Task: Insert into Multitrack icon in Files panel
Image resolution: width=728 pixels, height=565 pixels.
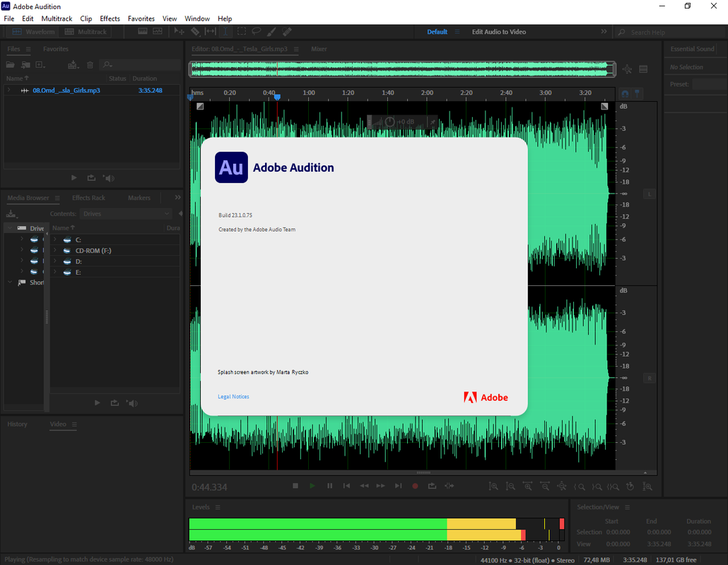Action: [x=73, y=65]
